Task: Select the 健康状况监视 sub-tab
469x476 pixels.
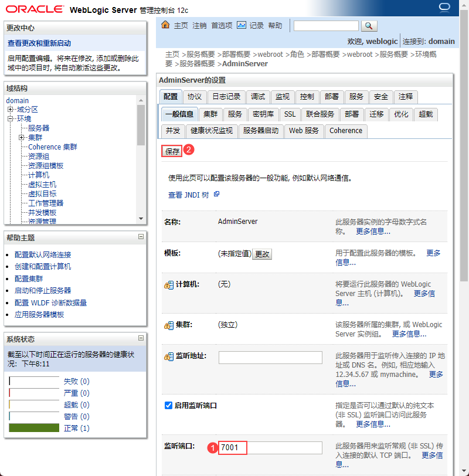Action: [212, 131]
